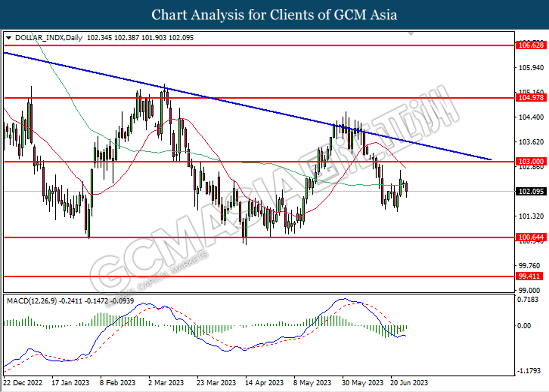
Task: Click the Chart Analysis for Clients title
Action: (x=274, y=15)
